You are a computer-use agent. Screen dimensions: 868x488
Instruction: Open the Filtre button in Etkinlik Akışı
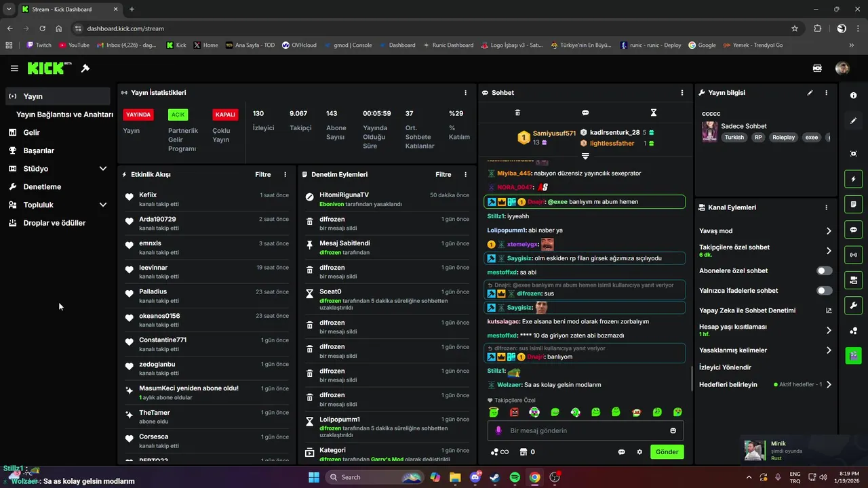click(263, 174)
